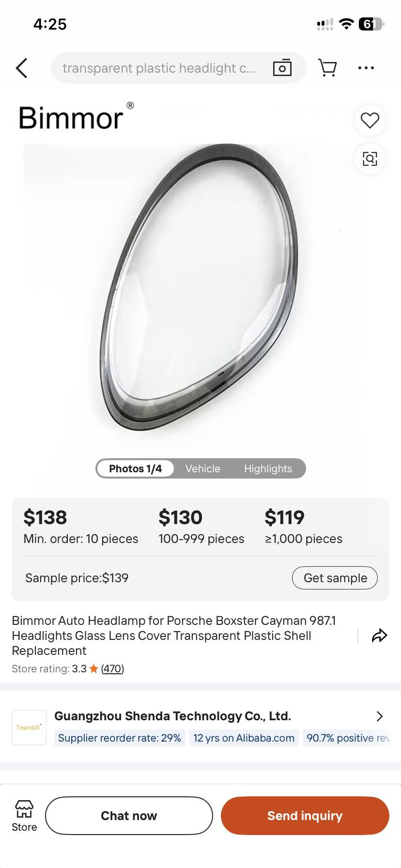The width and height of the screenshot is (401, 868).
Task: Open camera image search
Action: point(282,68)
